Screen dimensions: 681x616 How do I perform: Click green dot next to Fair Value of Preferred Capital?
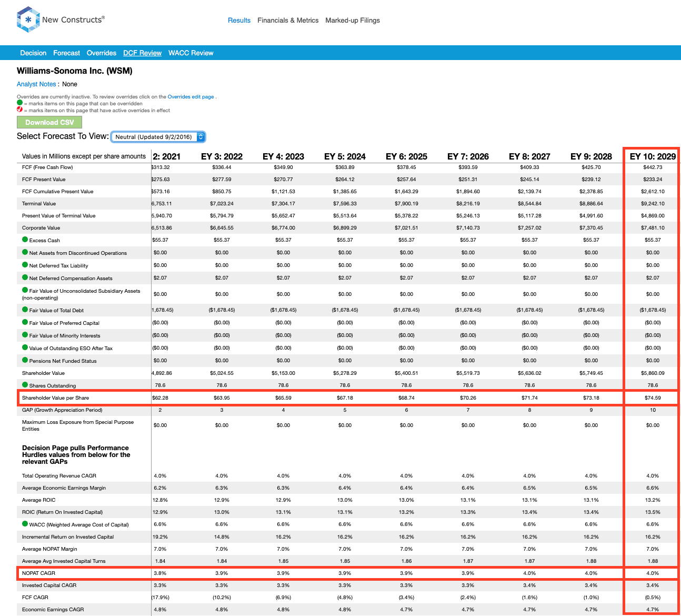coord(25,322)
